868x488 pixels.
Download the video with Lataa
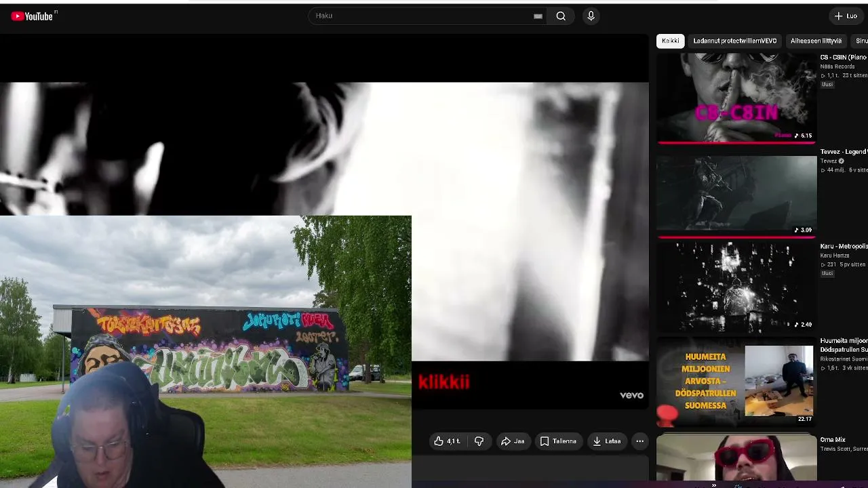[x=606, y=441]
